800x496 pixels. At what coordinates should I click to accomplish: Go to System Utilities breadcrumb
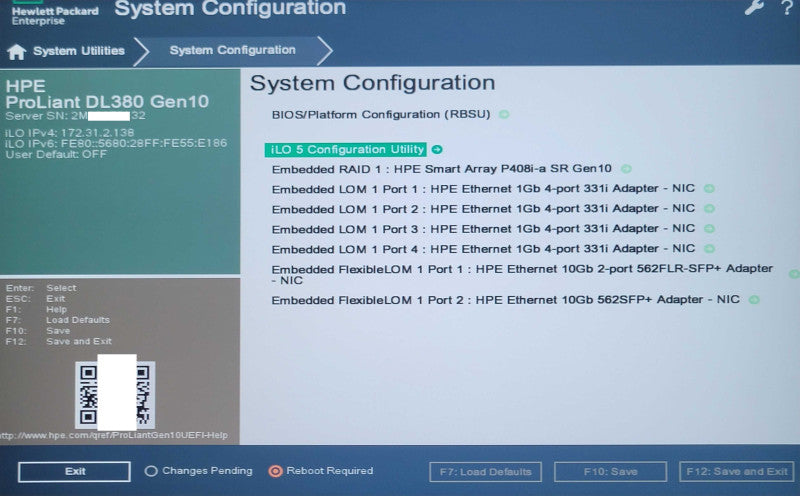tap(79, 51)
